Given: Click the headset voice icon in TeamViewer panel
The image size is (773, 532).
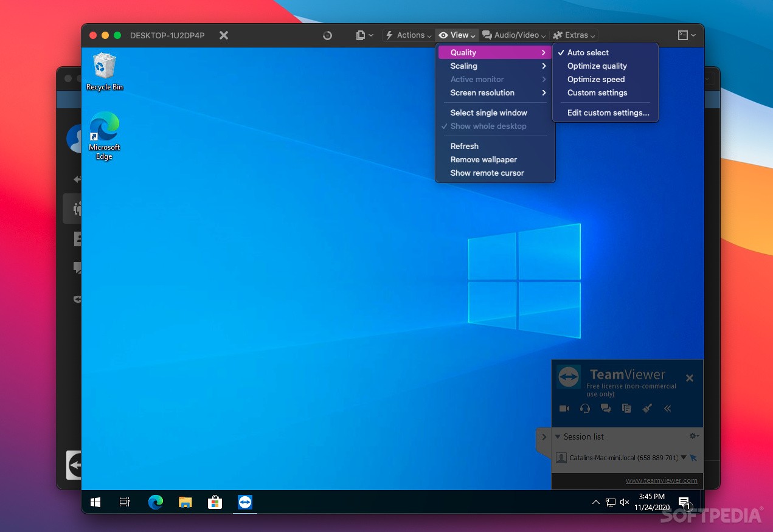Looking at the screenshot, I should [585, 409].
